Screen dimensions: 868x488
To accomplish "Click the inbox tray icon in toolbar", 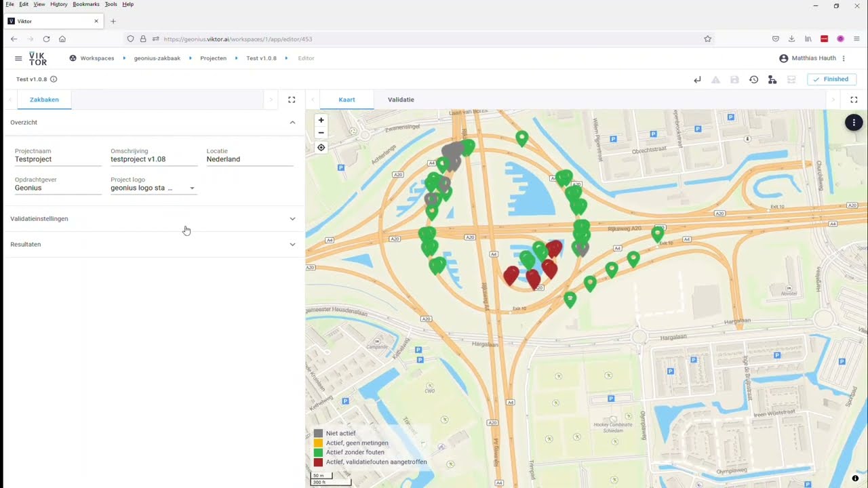I will point(791,79).
